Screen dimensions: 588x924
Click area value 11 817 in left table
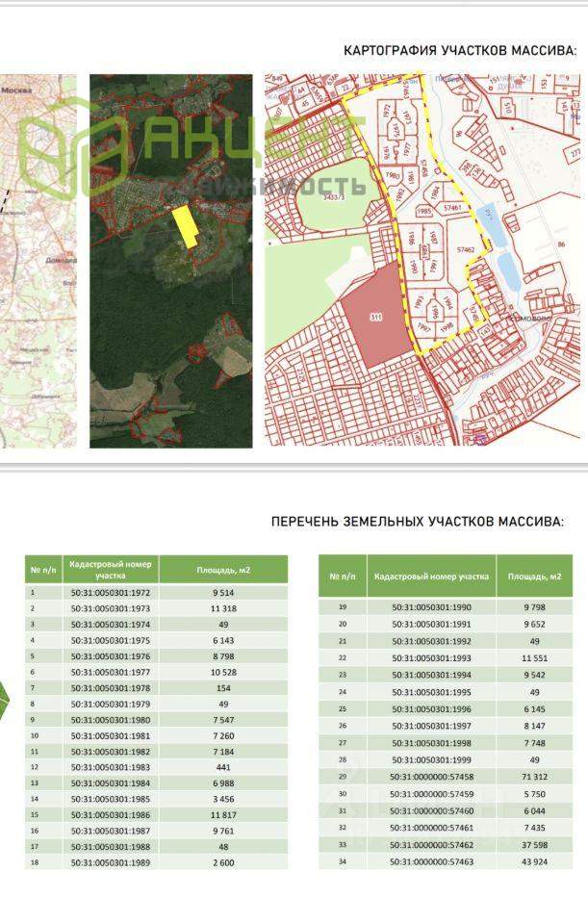(x=222, y=813)
